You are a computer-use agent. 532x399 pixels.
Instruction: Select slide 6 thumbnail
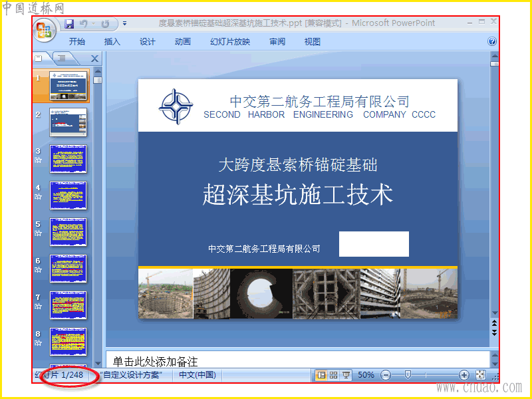[68, 269]
